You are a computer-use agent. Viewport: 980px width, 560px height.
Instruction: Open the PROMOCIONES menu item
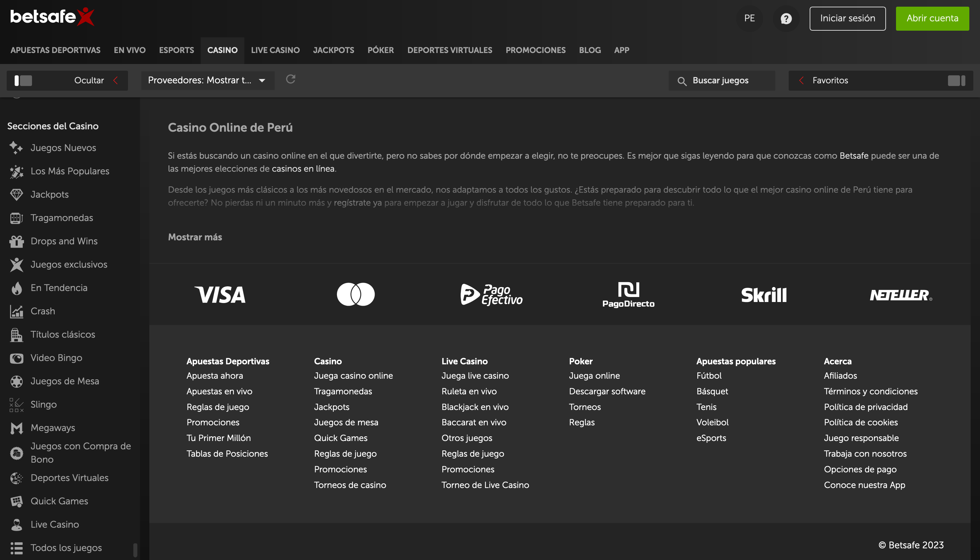point(535,50)
